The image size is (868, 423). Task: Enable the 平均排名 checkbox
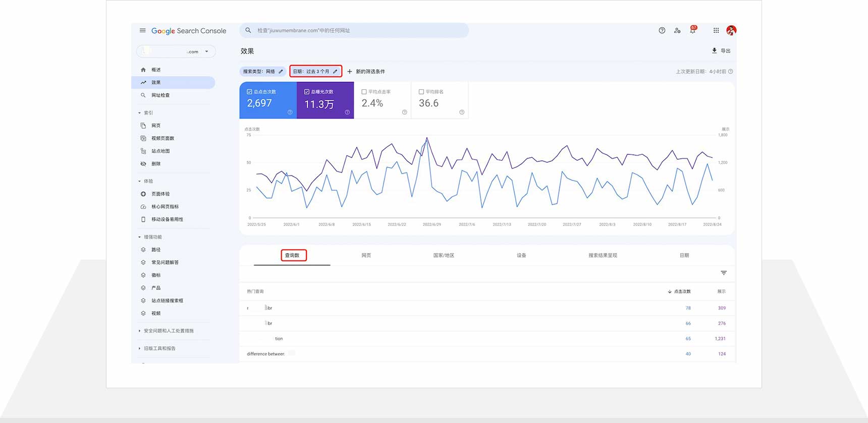pos(421,92)
